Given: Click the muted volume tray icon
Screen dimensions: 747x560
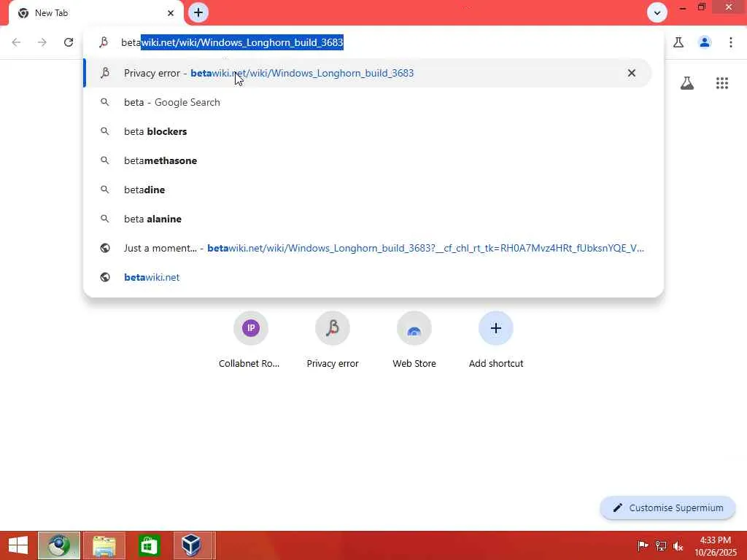Looking at the screenshot, I should 678,545.
